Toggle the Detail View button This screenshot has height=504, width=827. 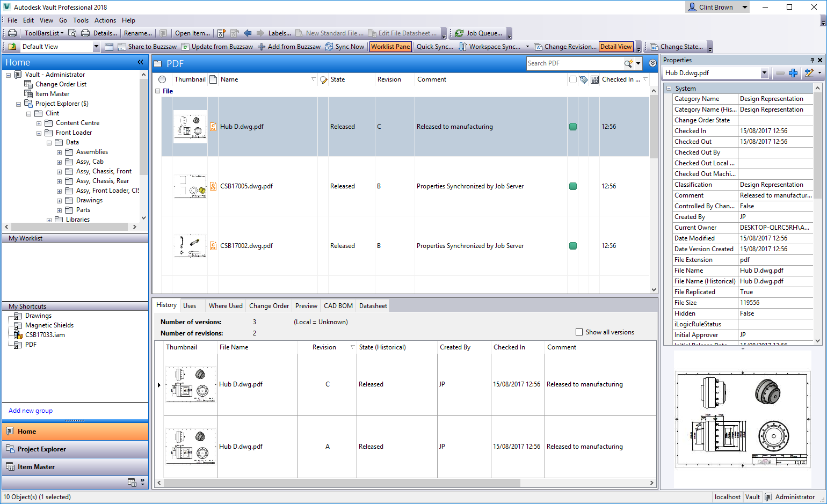[616, 47]
